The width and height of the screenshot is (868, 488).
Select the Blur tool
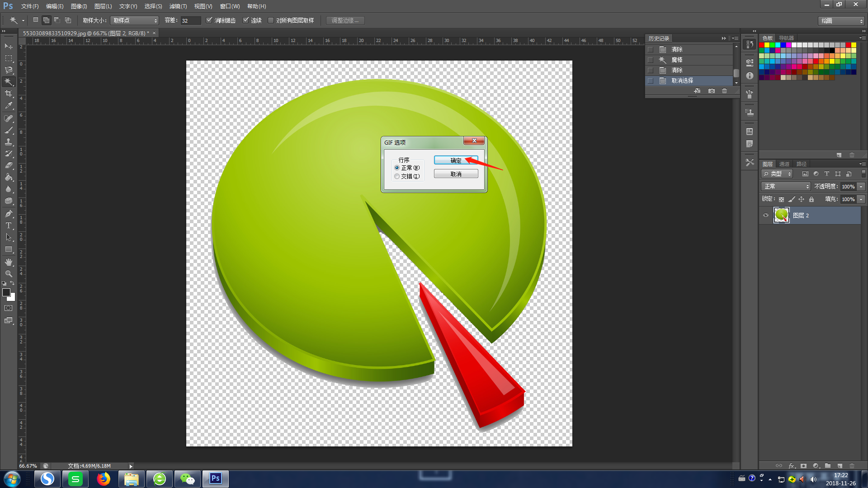(x=9, y=189)
